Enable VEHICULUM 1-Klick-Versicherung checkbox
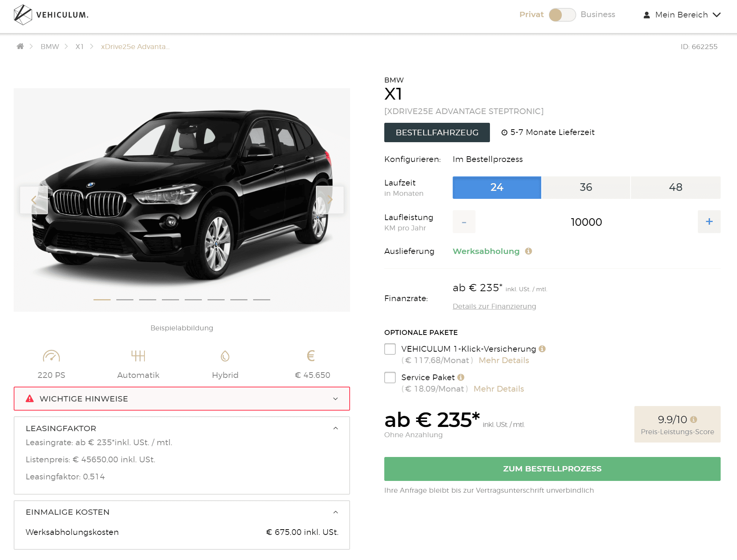 390,349
